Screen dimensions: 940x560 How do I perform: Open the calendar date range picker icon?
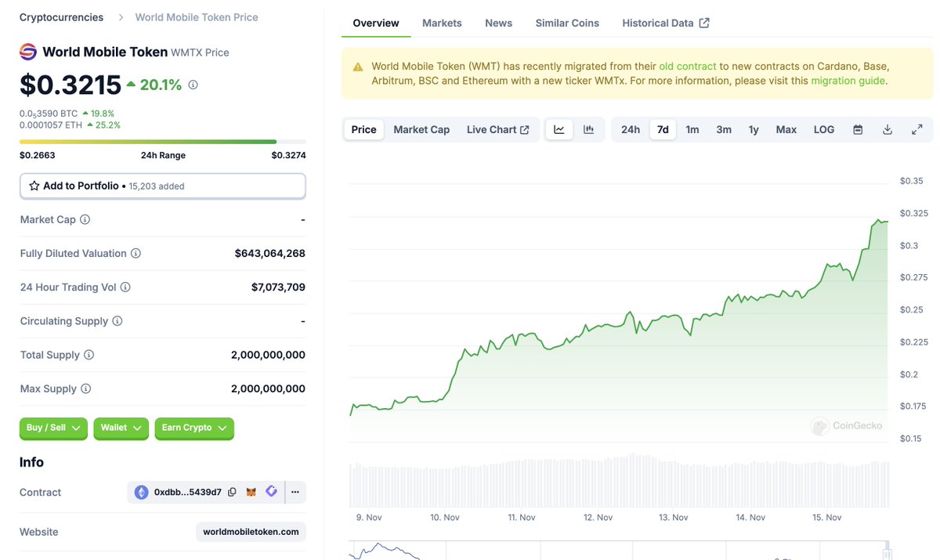pyautogui.click(x=857, y=129)
